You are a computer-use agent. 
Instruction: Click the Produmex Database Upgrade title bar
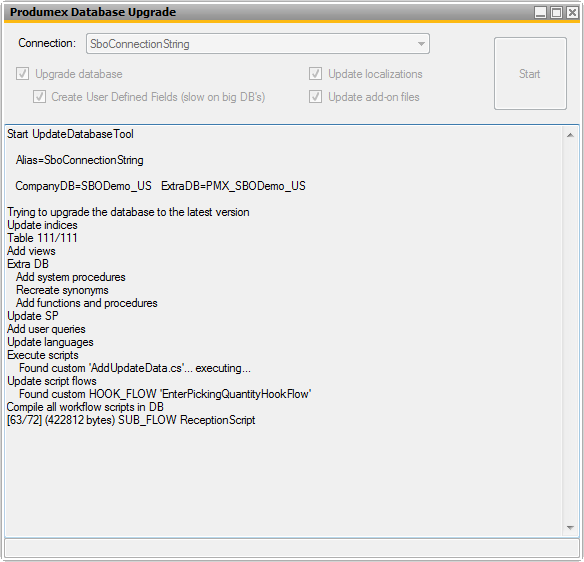tap(268, 12)
